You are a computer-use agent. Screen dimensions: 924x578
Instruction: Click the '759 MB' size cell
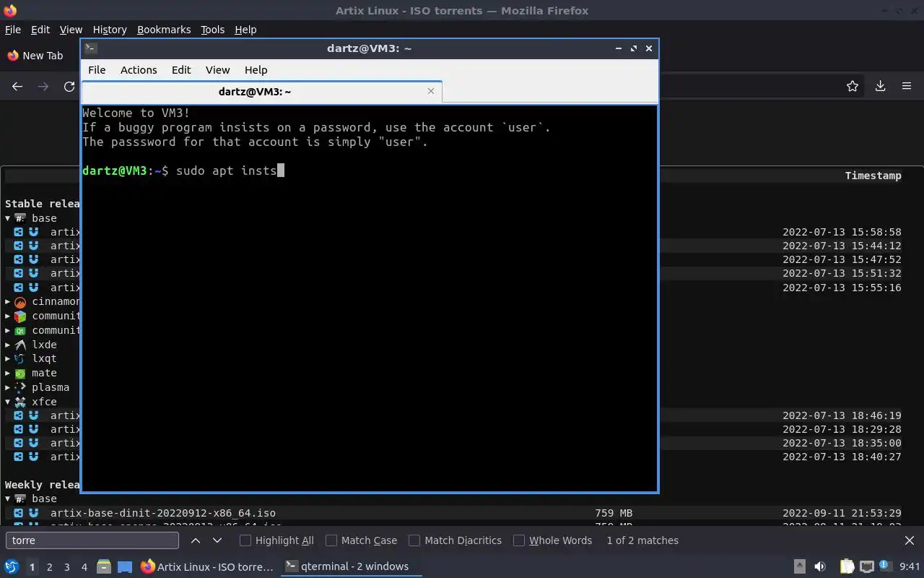pos(614,513)
